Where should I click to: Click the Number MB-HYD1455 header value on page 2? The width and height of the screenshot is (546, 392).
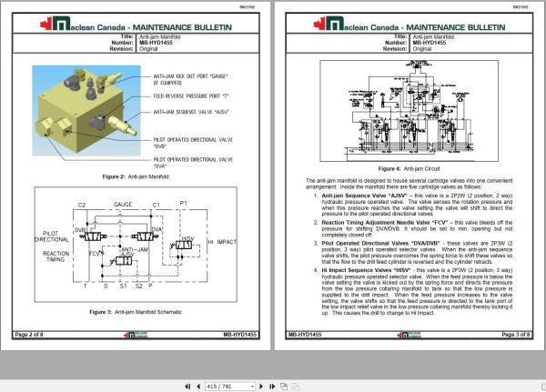(x=156, y=43)
